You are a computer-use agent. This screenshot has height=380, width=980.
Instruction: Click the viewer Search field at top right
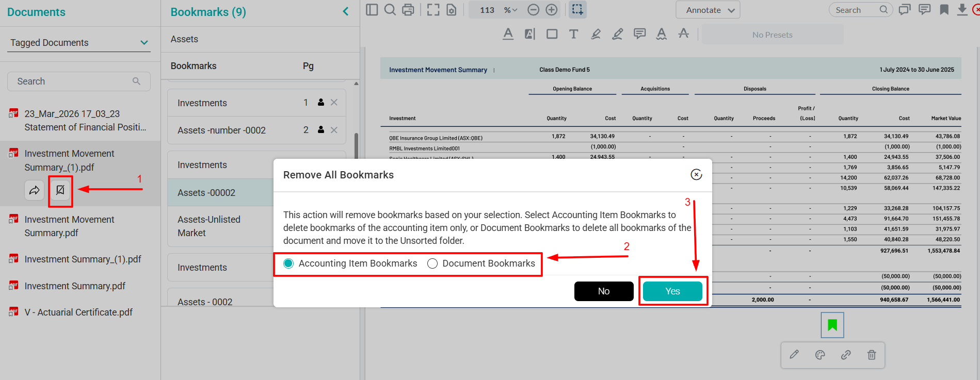(x=861, y=10)
